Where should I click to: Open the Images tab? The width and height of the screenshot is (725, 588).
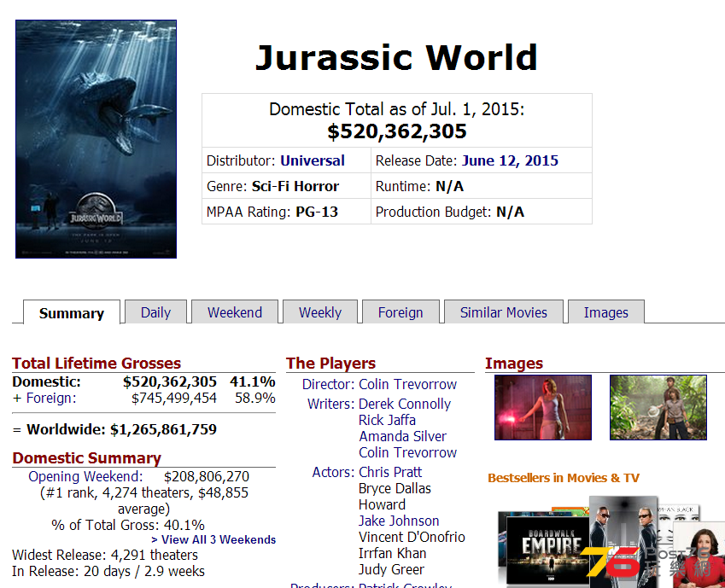[x=605, y=312]
